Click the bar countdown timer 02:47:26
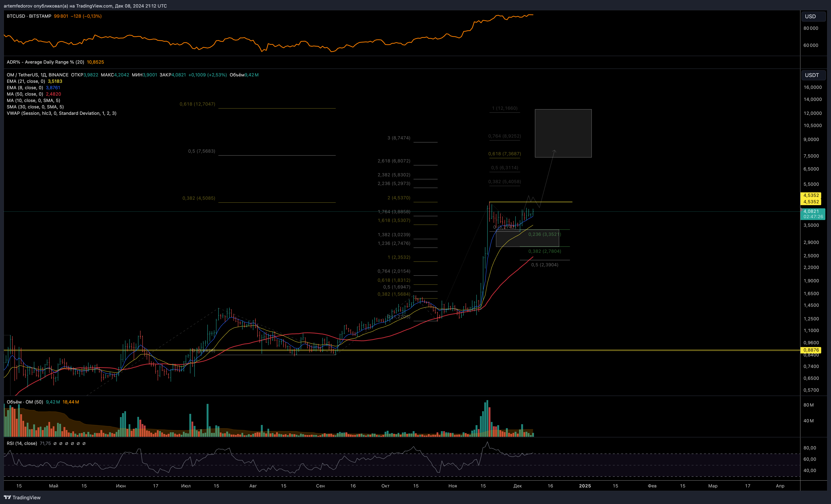 [x=813, y=217]
